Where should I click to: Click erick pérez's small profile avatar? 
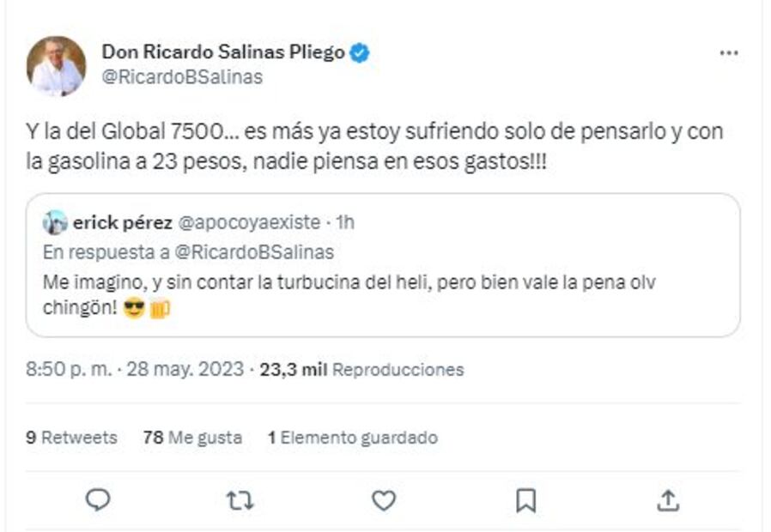(x=57, y=221)
